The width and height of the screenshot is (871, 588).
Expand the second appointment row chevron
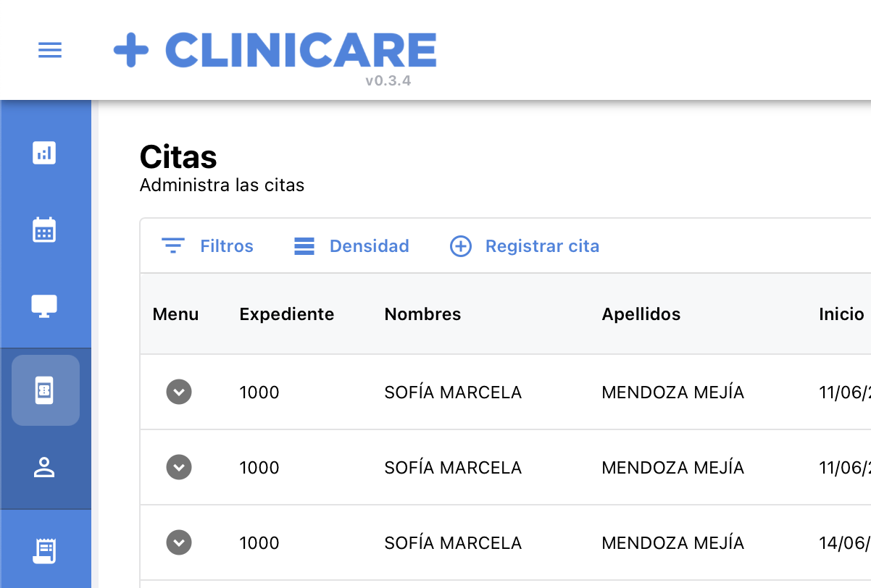179,467
